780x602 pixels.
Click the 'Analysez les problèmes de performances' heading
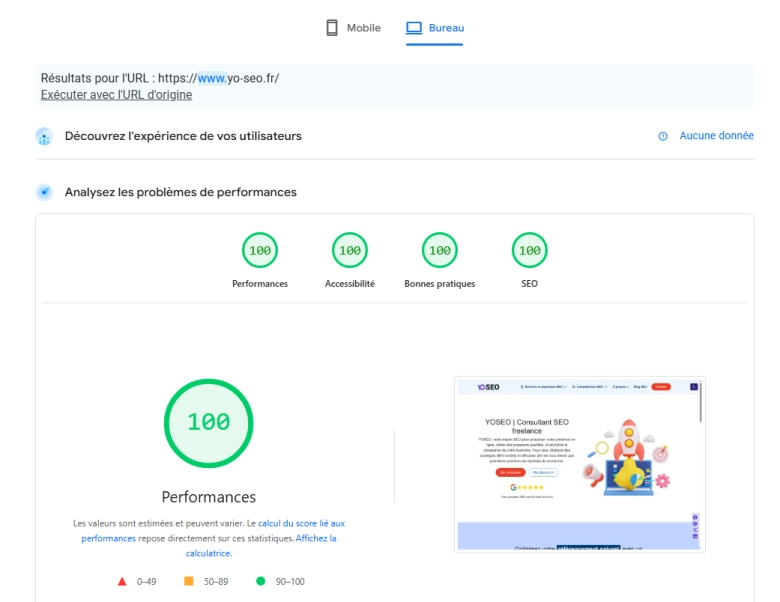(x=181, y=192)
